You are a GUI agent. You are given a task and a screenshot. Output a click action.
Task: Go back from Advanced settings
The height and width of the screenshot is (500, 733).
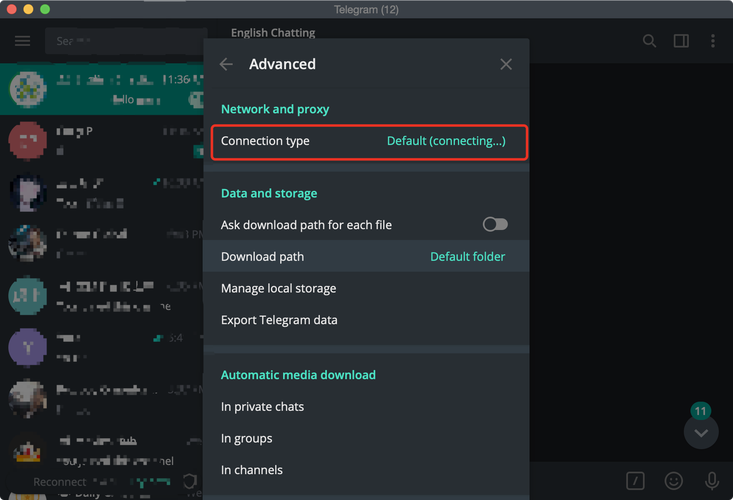coord(226,64)
